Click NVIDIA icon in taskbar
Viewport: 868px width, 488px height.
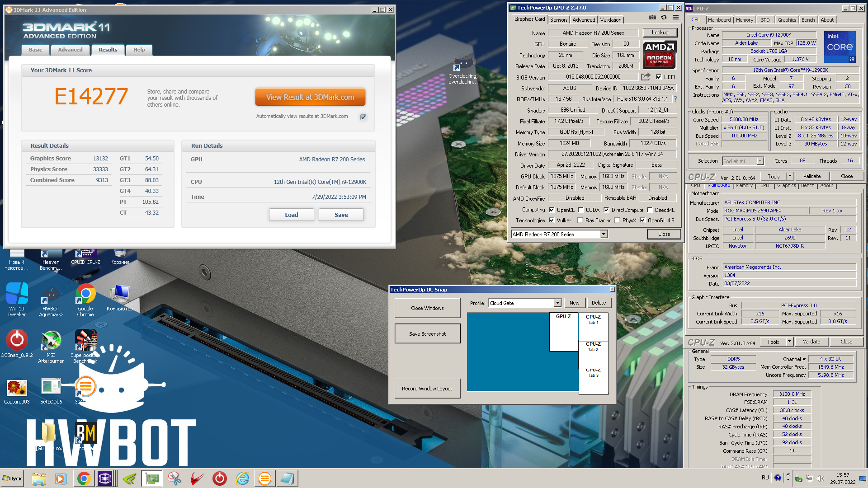click(129, 479)
